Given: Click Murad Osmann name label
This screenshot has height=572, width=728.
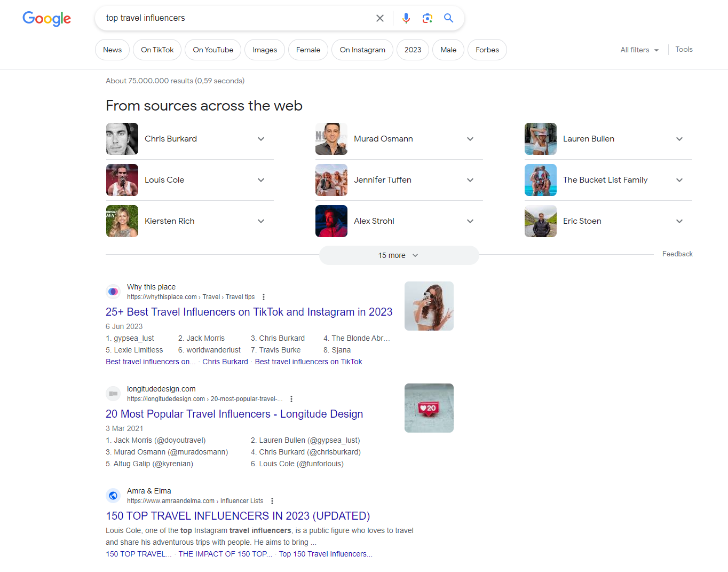Looking at the screenshot, I should 383,139.
